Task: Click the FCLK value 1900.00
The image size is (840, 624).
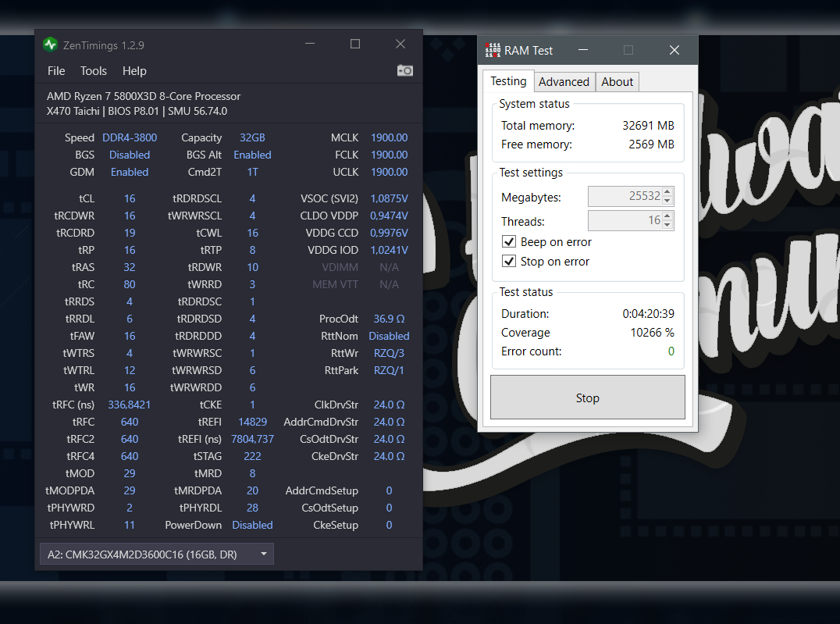Action: pos(389,155)
